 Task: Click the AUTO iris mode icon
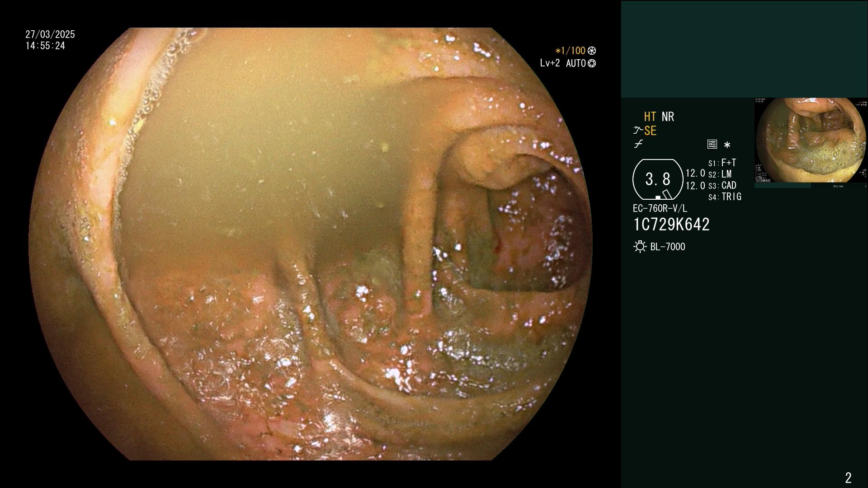click(591, 63)
